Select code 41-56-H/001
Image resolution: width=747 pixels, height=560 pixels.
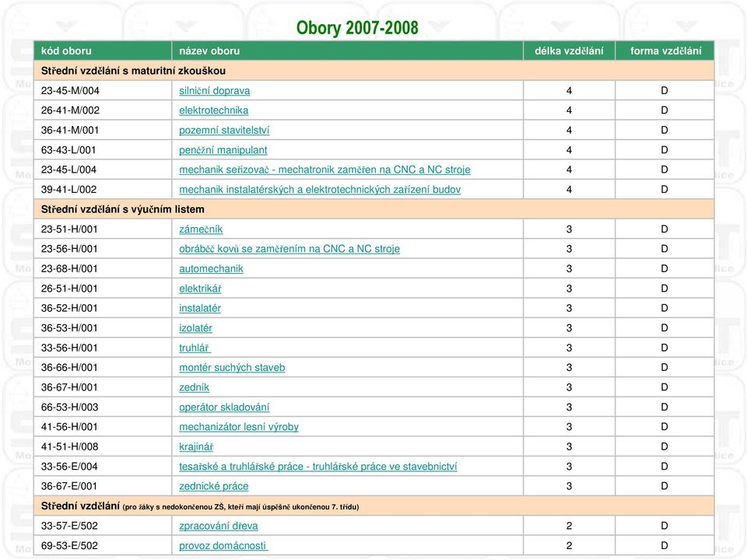(69, 427)
